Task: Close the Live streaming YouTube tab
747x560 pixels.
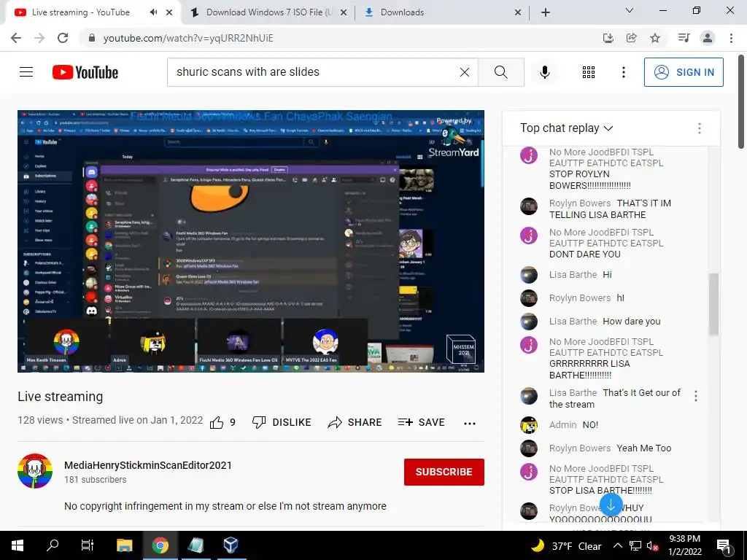Action: pos(169,12)
